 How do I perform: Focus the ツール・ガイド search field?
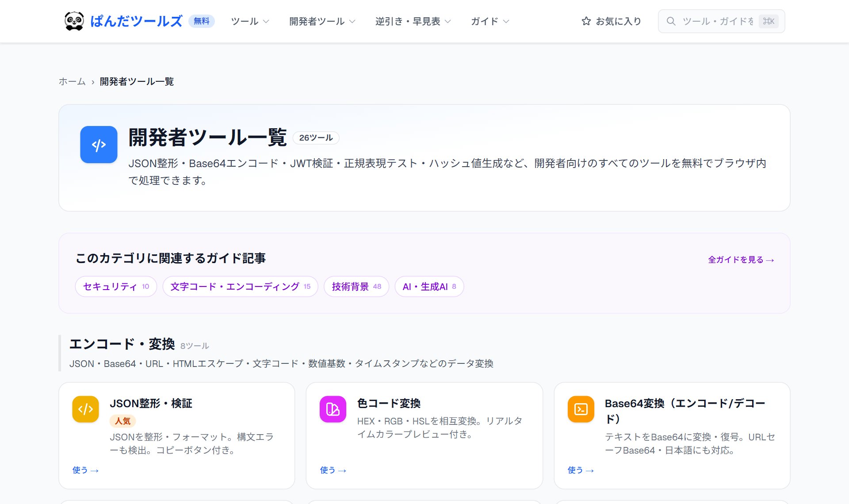721,21
